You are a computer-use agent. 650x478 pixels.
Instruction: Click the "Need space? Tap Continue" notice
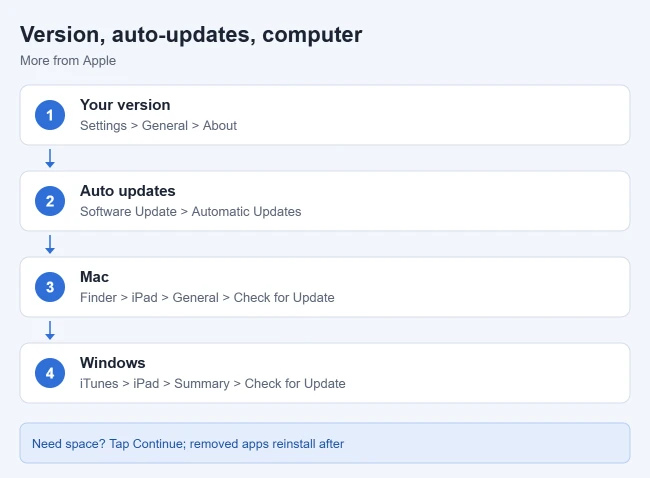click(x=325, y=443)
